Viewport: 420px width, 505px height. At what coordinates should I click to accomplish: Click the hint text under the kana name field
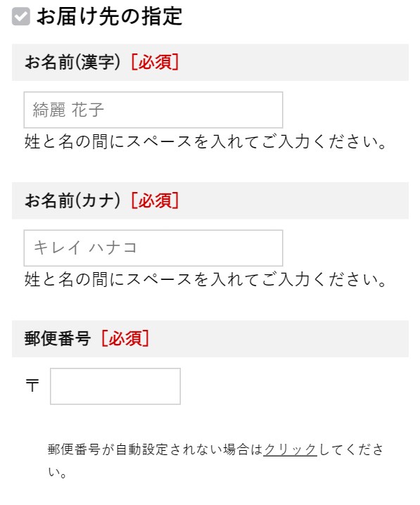(206, 279)
